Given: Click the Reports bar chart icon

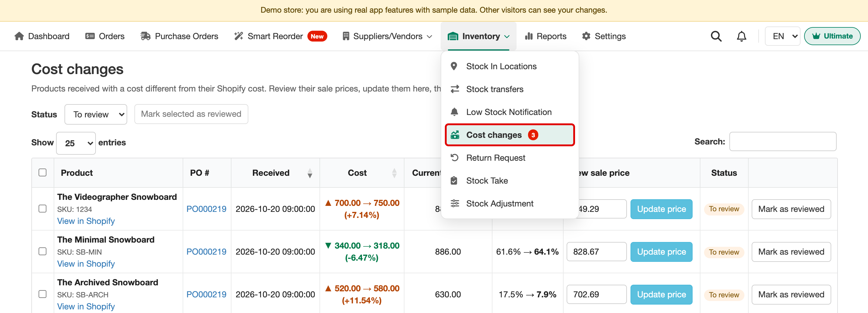Looking at the screenshot, I should click(x=529, y=36).
